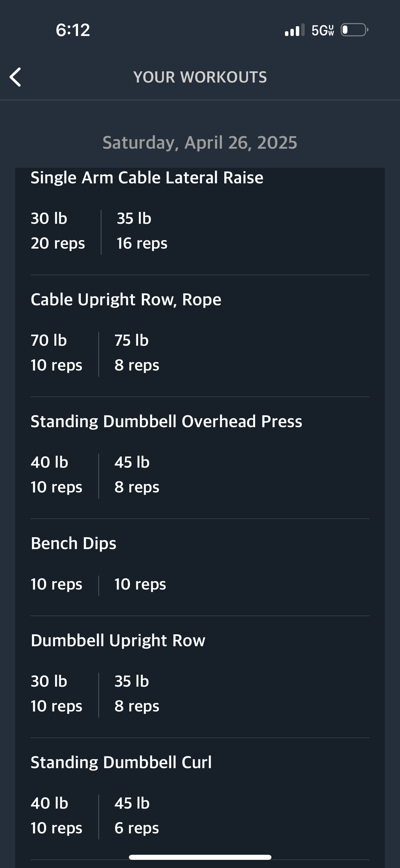
Task: Select the 75 lb 8 reps set
Action: pyautogui.click(x=137, y=353)
